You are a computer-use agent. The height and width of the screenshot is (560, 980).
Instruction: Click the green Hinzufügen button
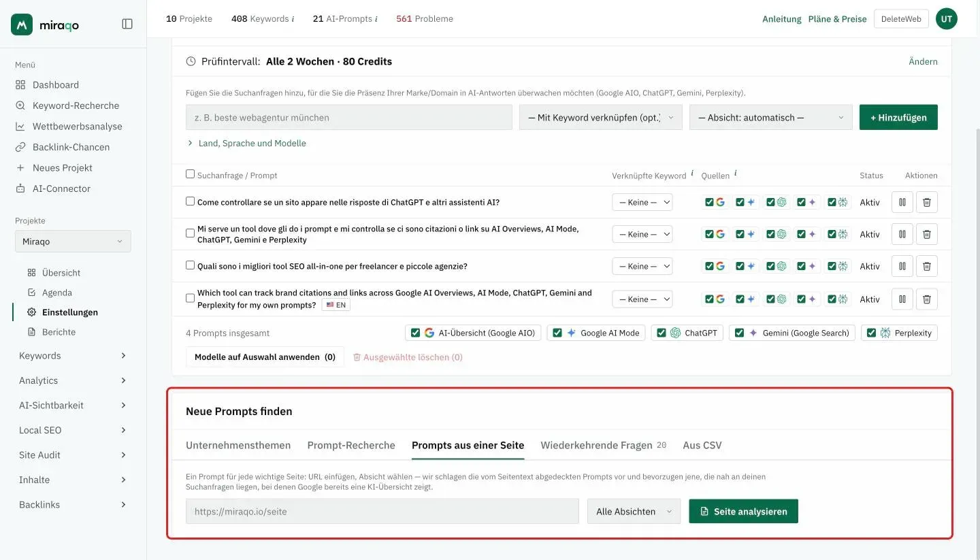coord(898,117)
